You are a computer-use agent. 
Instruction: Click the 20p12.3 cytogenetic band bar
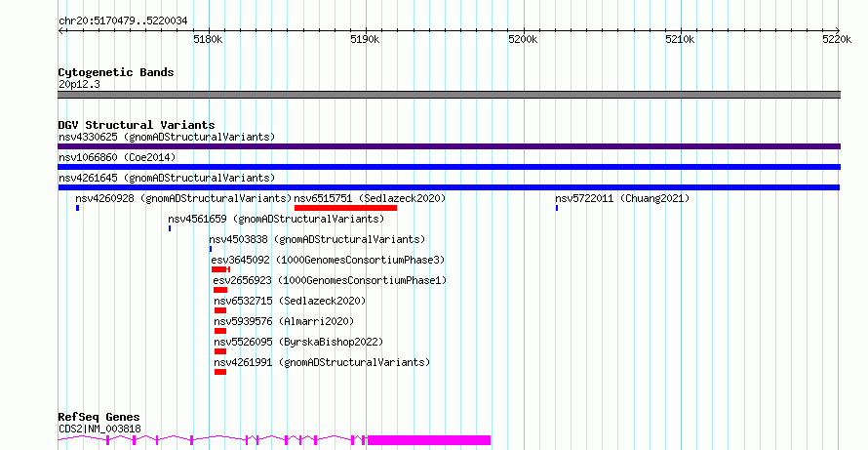click(449, 95)
